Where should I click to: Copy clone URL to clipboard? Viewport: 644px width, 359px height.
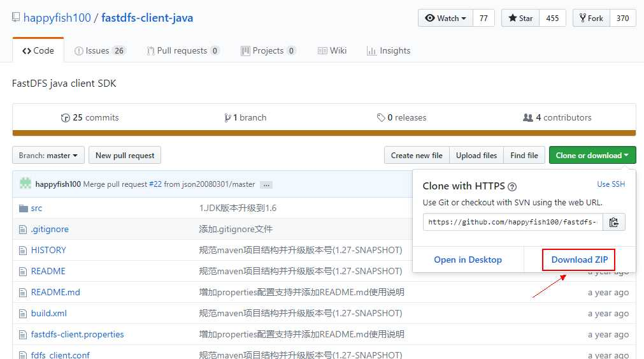613,222
